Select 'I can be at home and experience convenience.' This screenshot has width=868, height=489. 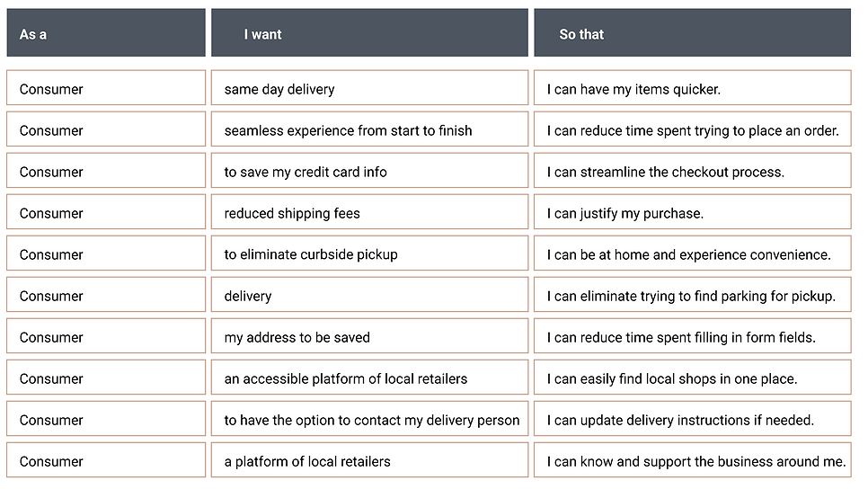pyautogui.click(x=692, y=253)
